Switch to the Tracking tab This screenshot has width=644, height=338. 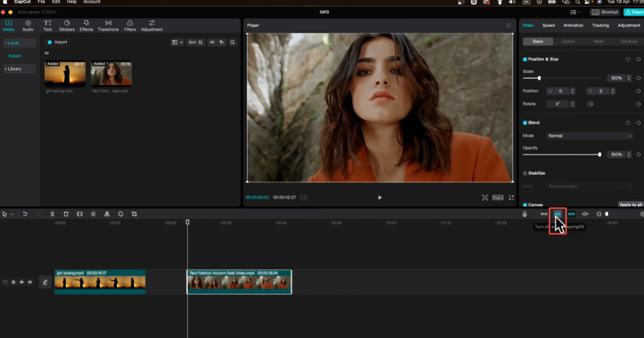[x=601, y=26]
